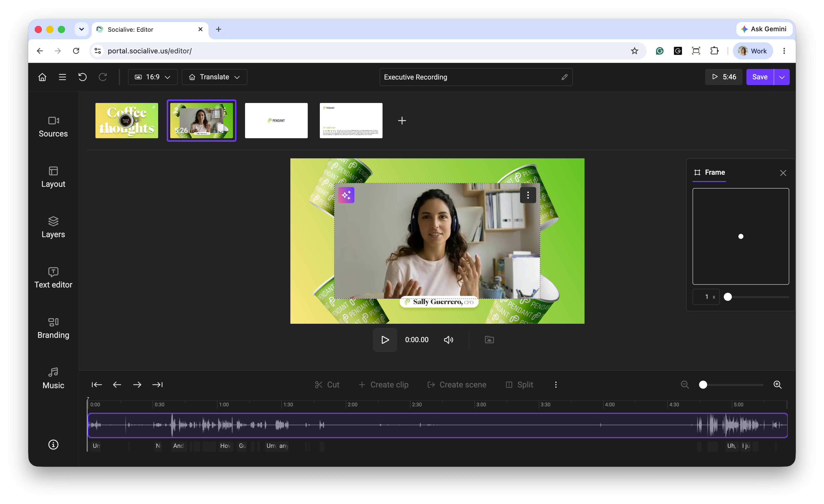
Task: Open the hamburger menu in the editor toolbar
Action: [62, 77]
